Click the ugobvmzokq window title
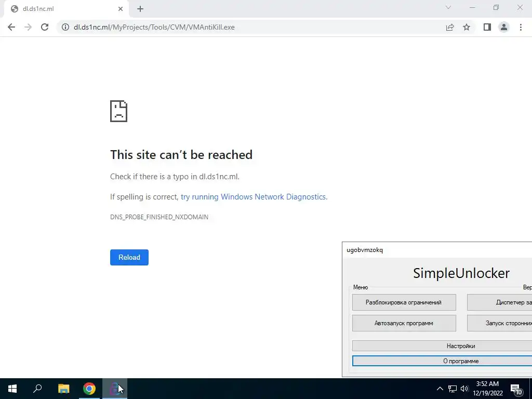This screenshot has height=399, width=532. tap(365, 250)
